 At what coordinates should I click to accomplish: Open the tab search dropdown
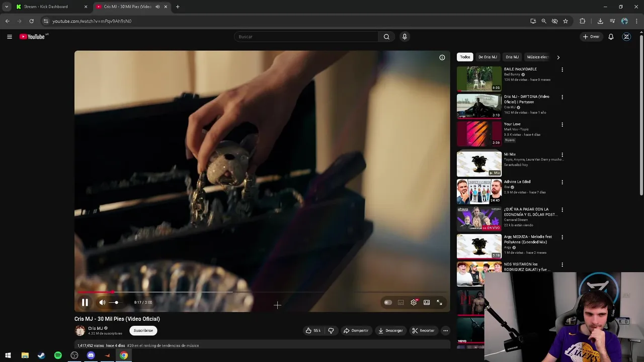point(7,7)
